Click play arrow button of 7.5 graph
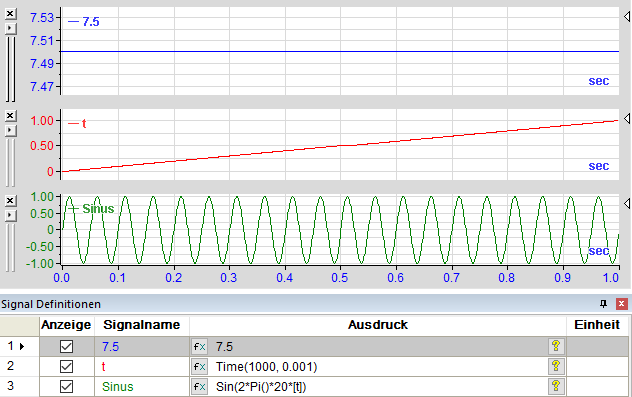Viewport: 632px width, 397px height. click(10, 28)
